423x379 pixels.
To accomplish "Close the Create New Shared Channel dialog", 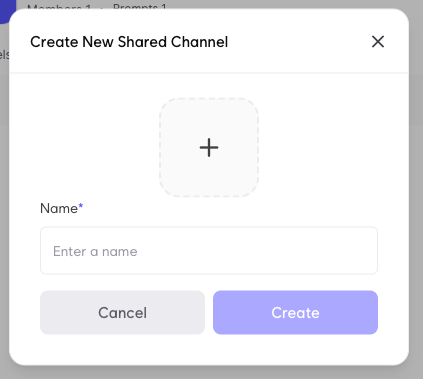I will point(378,42).
